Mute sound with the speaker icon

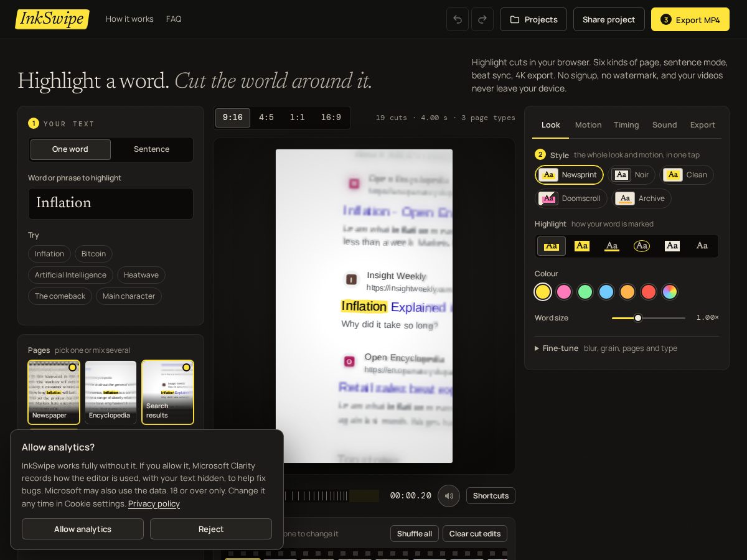coord(449,496)
